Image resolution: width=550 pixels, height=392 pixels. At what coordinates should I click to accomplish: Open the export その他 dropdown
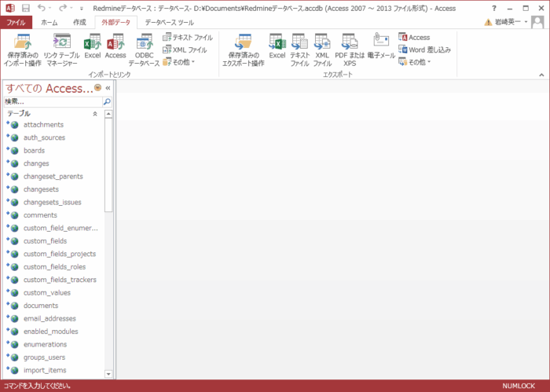(x=415, y=62)
